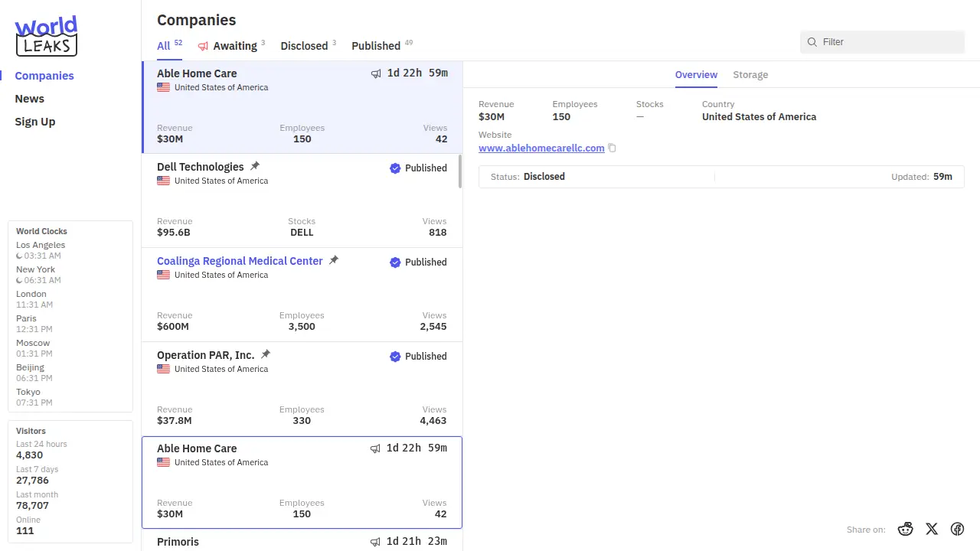The image size is (980, 551).
Task: Select the Primoris company entry
Action: pyautogui.click(x=178, y=541)
